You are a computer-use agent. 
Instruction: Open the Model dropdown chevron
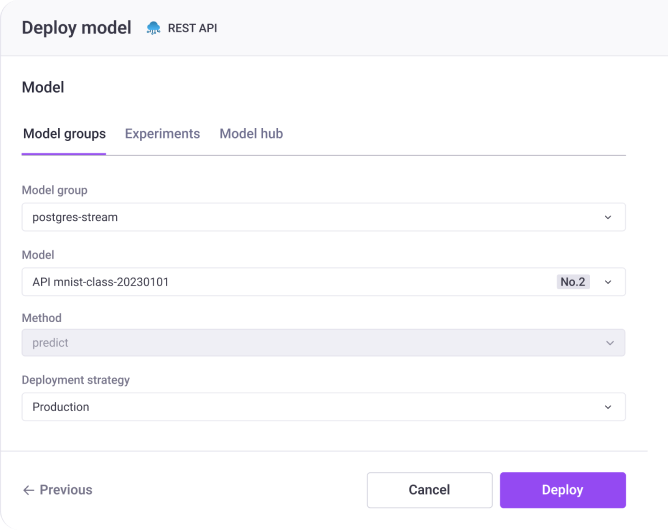pyautogui.click(x=608, y=282)
